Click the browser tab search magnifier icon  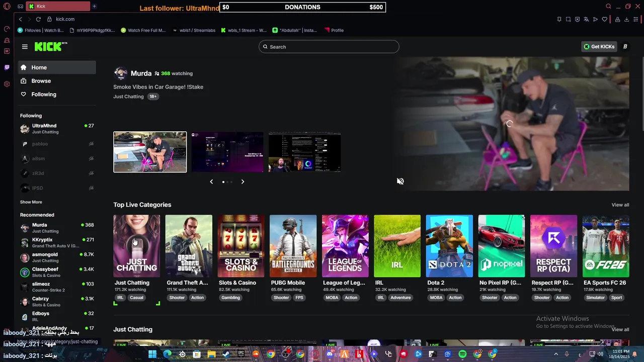tap(608, 6)
